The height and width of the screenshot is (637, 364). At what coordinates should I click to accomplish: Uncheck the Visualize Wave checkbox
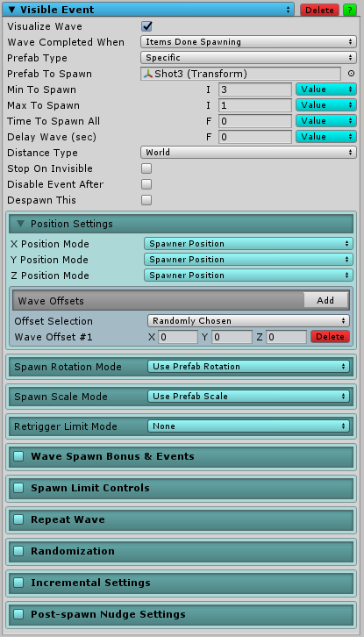point(146,26)
